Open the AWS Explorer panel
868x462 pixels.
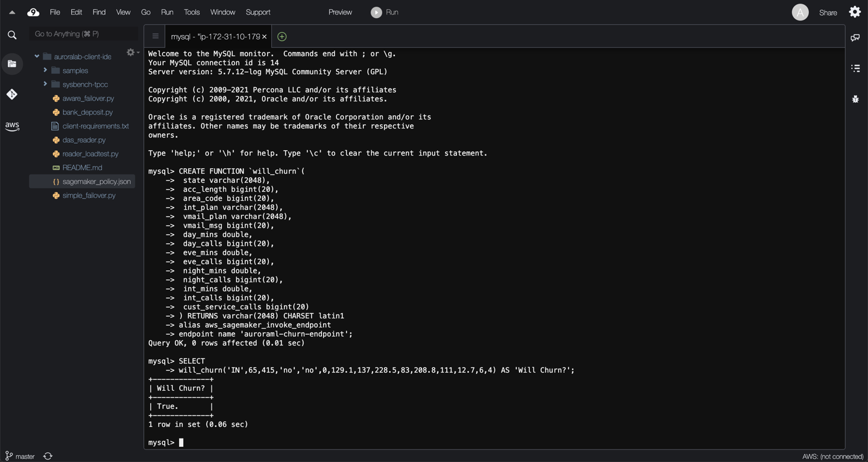[12, 126]
